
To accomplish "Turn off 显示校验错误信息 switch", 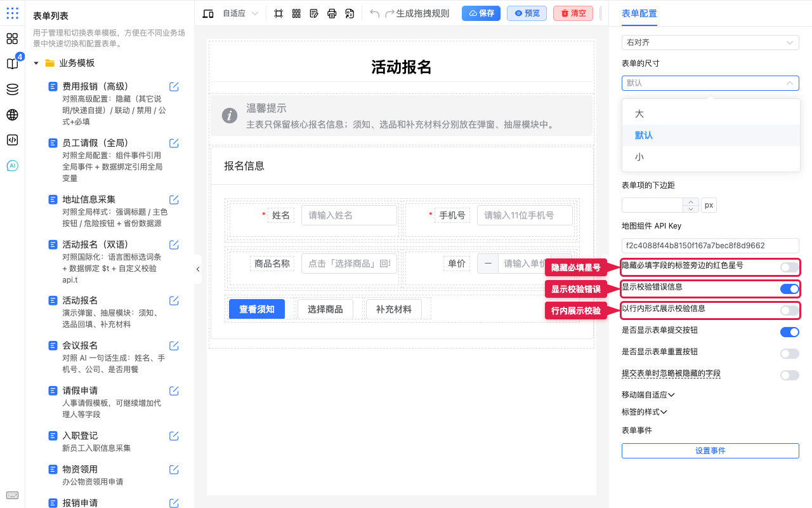I will pos(790,289).
